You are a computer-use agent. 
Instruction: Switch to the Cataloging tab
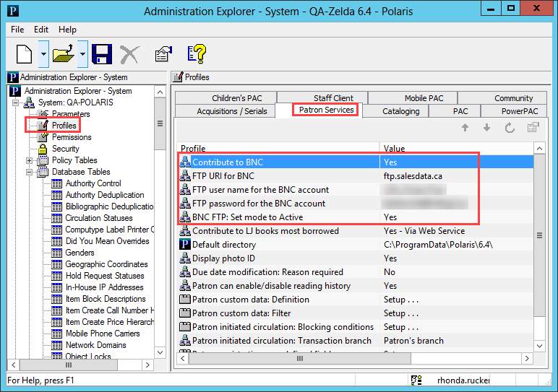point(400,111)
